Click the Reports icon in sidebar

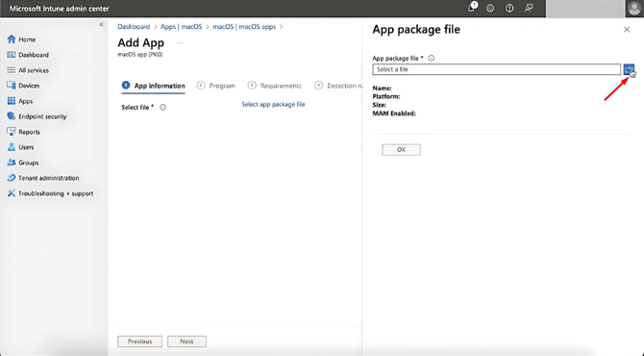pyautogui.click(x=12, y=132)
